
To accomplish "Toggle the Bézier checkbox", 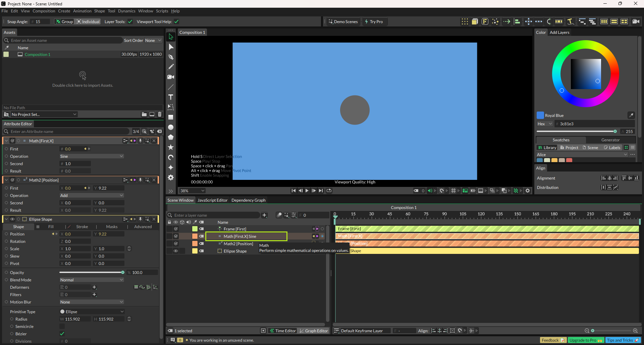I will pos(62,334).
